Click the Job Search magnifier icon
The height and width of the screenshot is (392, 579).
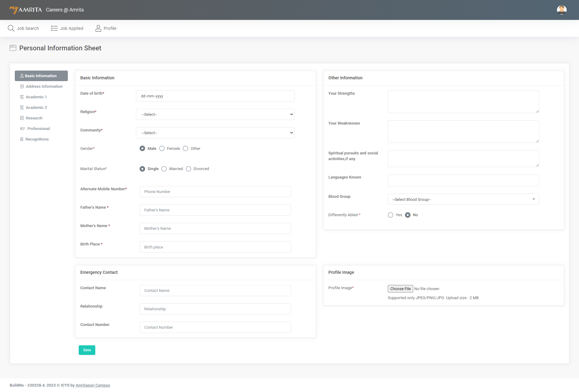tap(11, 28)
